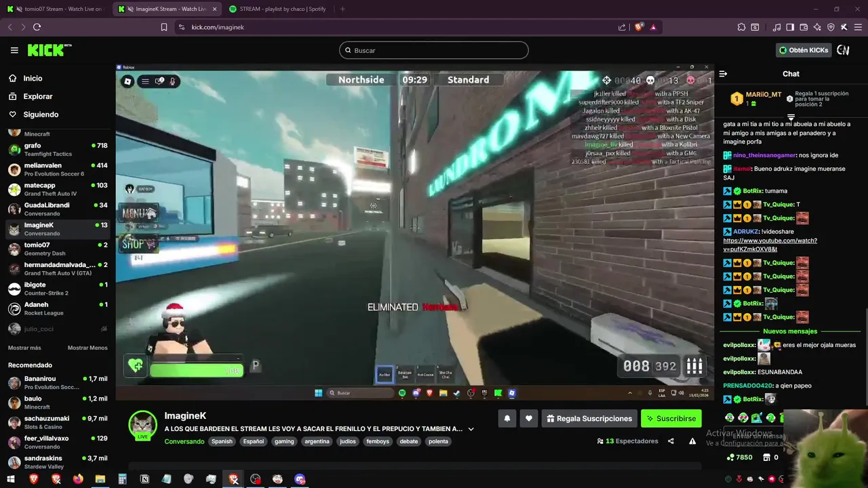The width and height of the screenshot is (868, 488).
Task: Select the gaming tag
Action: [x=284, y=441]
